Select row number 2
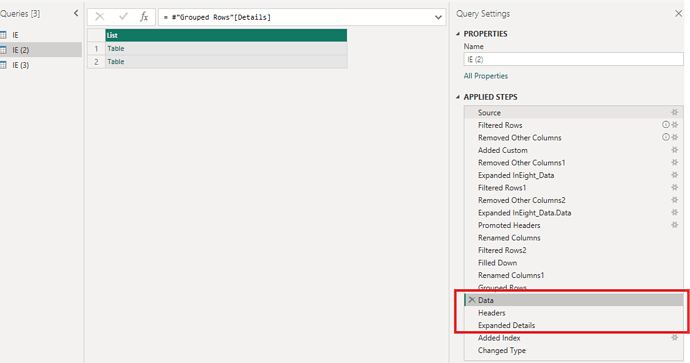690x363 pixels. (x=96, y=62)
